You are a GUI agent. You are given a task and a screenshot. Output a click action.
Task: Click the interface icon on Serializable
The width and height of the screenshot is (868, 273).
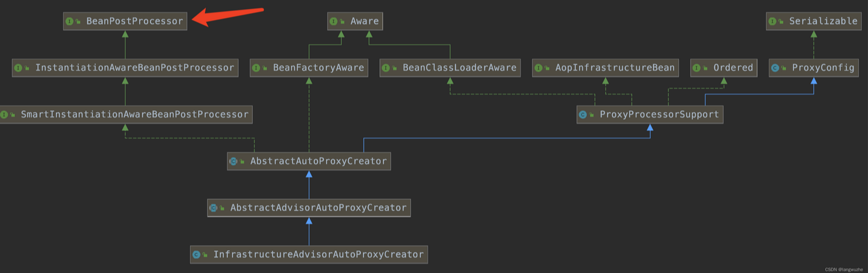click(773, 21)
